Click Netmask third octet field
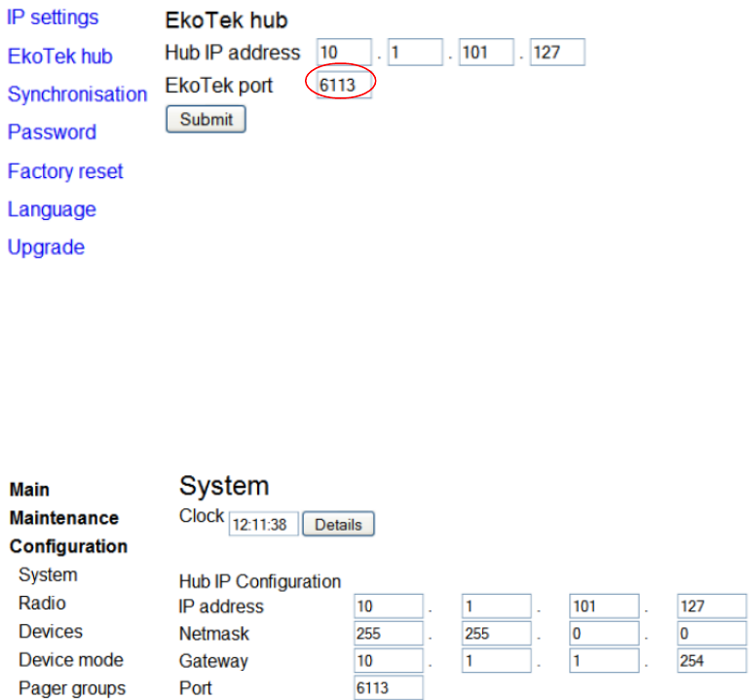The image size is (754, 700). (604, 633)
